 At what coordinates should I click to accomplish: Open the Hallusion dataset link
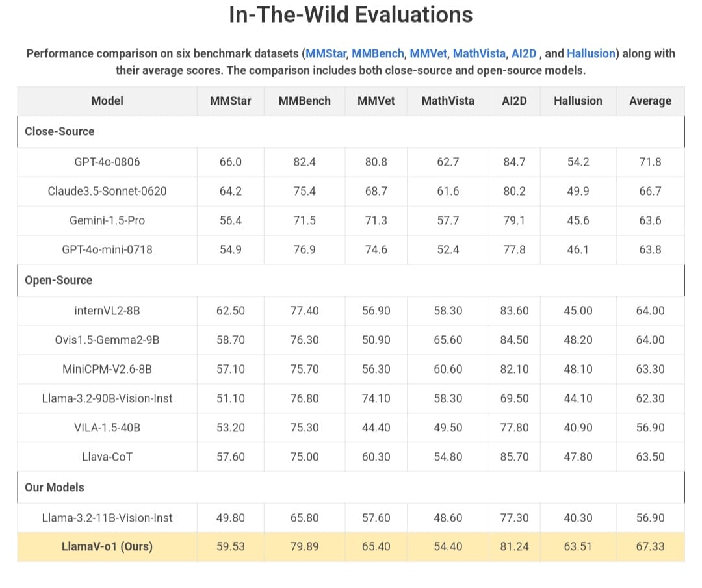[591, 54]
